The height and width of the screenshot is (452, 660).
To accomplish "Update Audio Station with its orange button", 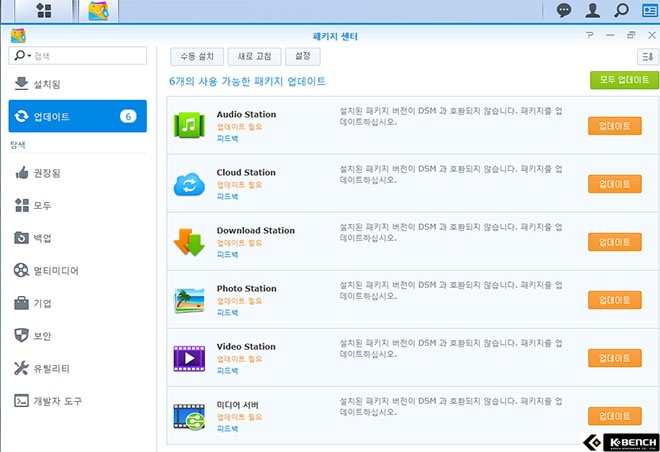I will 615,126.
